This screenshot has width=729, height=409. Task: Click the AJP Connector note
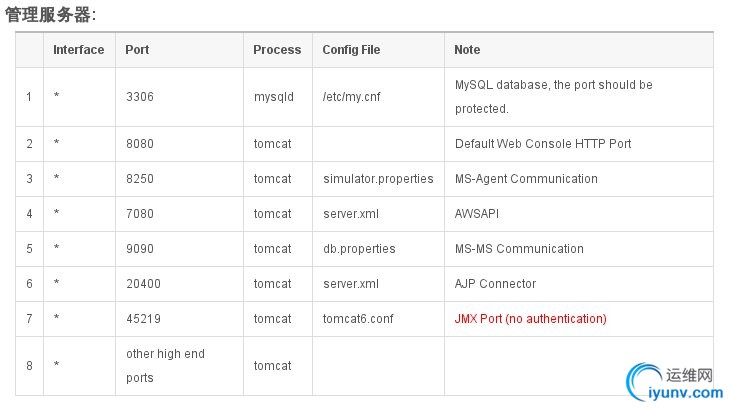point(495,284)
